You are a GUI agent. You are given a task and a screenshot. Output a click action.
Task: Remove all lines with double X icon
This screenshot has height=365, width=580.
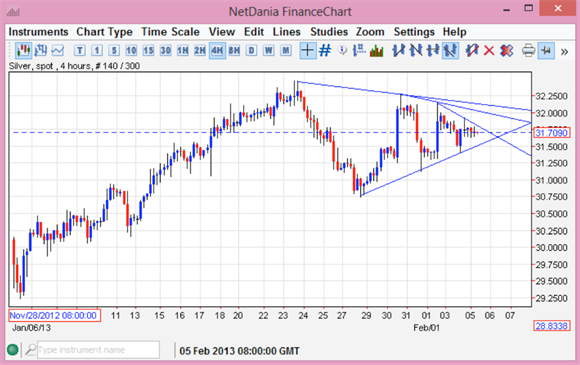[x=506, y=50]
